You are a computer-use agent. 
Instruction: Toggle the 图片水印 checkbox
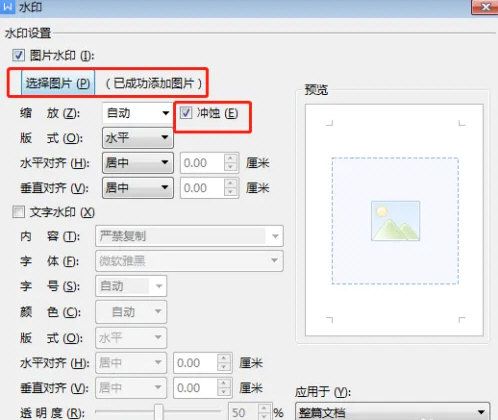click(18, 55)
